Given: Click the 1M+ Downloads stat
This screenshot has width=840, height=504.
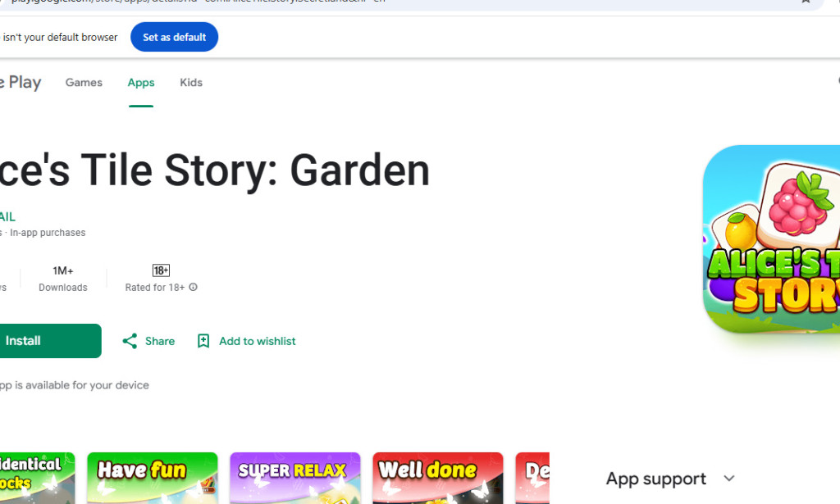Looking at the screenshot, I should pos(63,279).
